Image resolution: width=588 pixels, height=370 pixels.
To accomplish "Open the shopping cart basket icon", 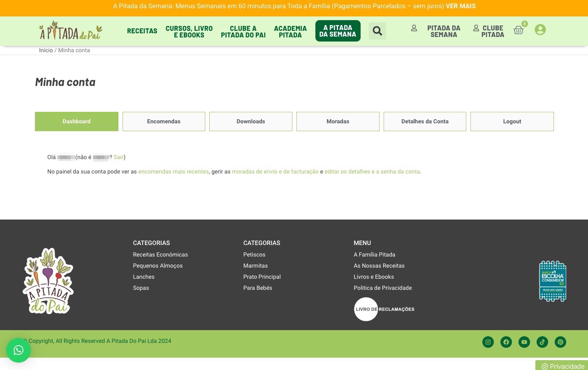I will click(519, 30).
